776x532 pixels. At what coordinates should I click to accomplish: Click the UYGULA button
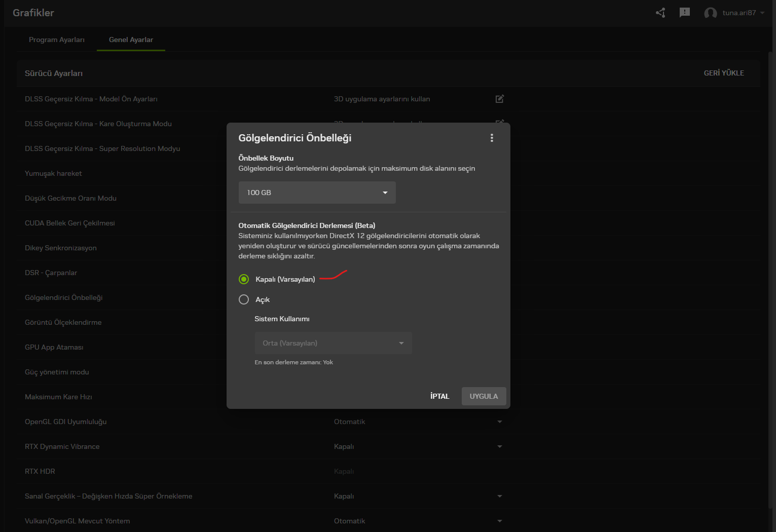(x=484, y=396)
